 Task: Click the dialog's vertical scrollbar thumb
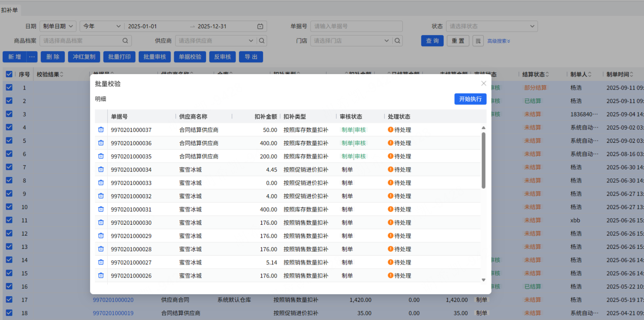click(x=483, y=160)
